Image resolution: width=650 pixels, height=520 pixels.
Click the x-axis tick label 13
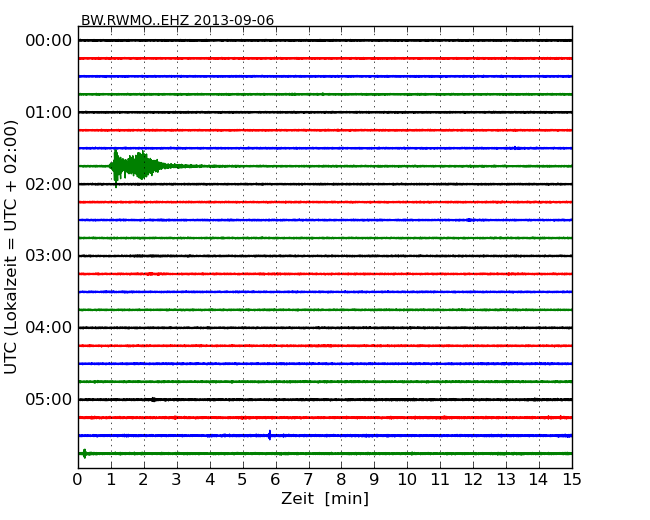point(506,479)
